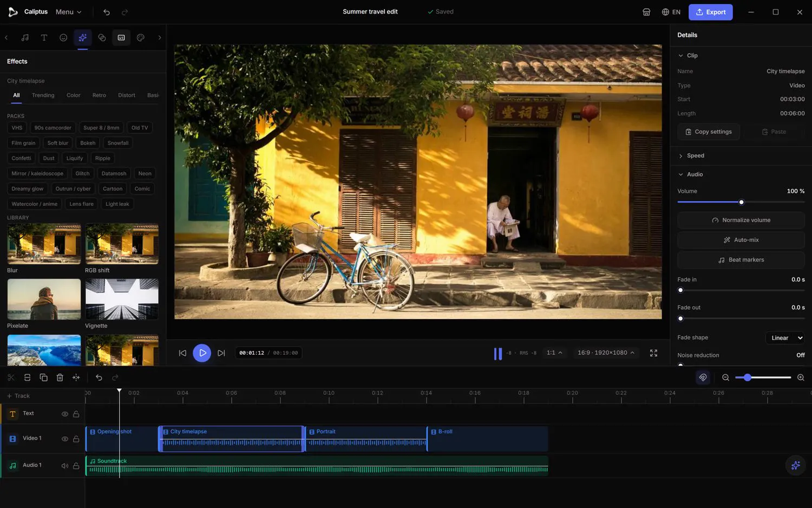
Task: Toggle timeline snapping magnet icon
Action: [x=703, y=377]
